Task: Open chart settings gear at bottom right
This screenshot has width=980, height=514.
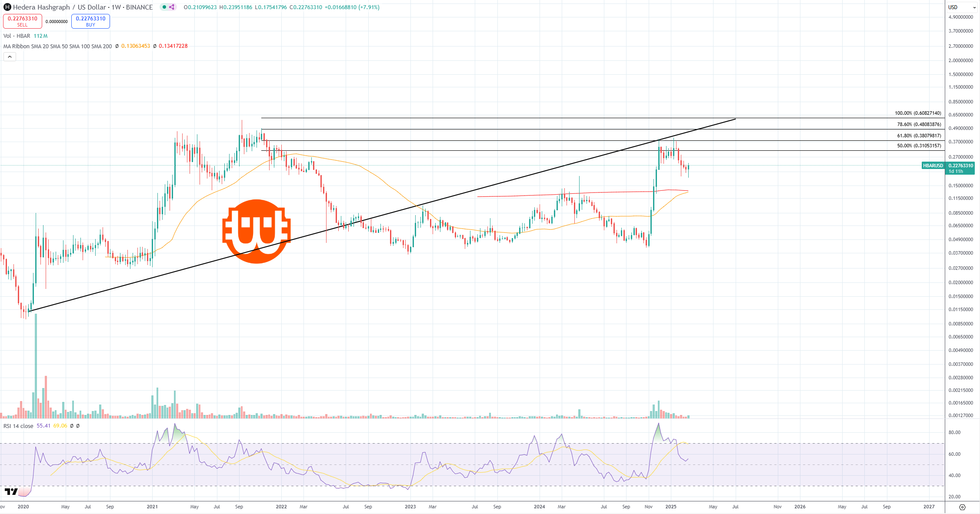Action: click(962, 507)
